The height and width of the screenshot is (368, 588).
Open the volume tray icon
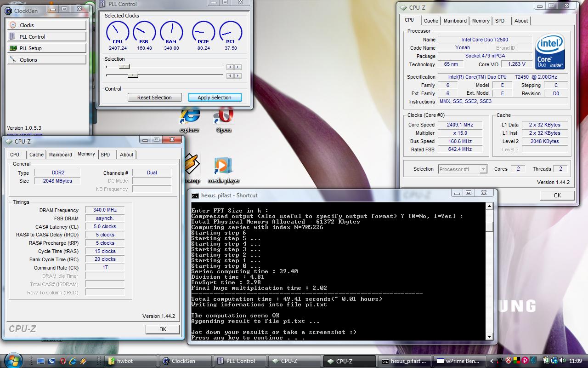(562, 360)
